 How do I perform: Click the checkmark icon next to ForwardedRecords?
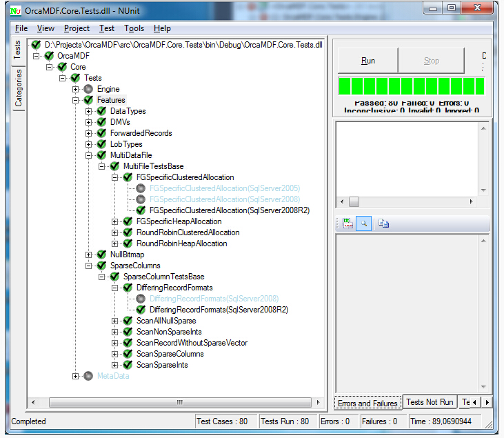pyautogui.click(x=101, y=133)
